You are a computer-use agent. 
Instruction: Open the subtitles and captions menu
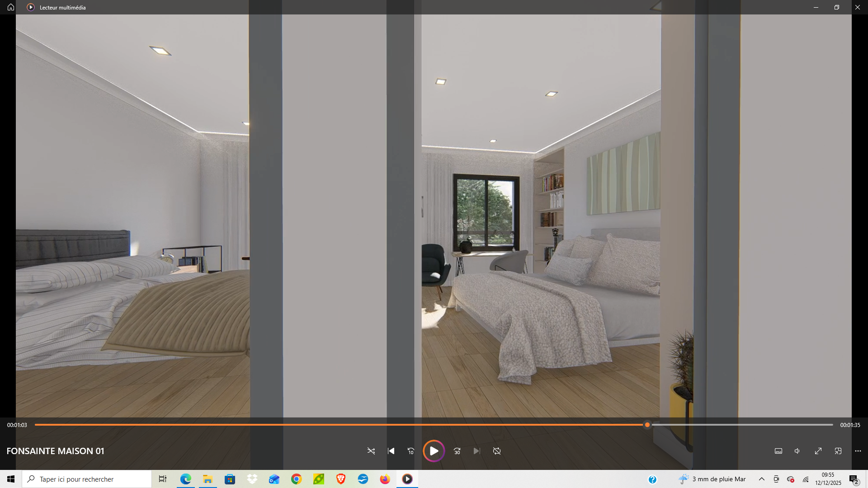778,451
